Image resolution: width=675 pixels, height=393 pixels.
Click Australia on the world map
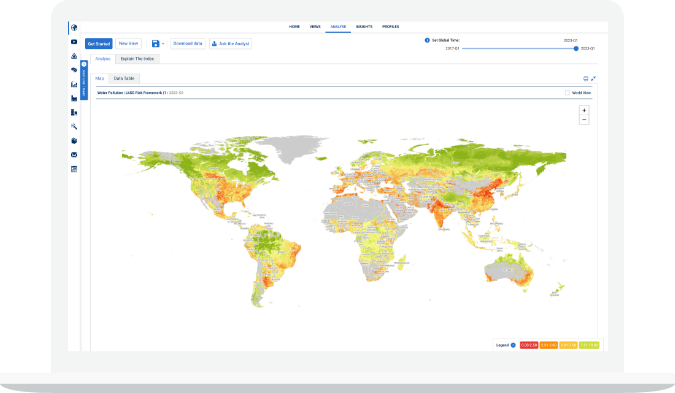click(x=510, y=269)
